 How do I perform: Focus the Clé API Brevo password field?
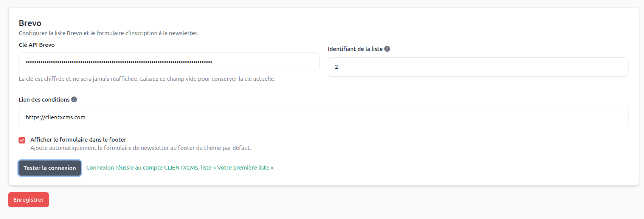coord(169,62)
